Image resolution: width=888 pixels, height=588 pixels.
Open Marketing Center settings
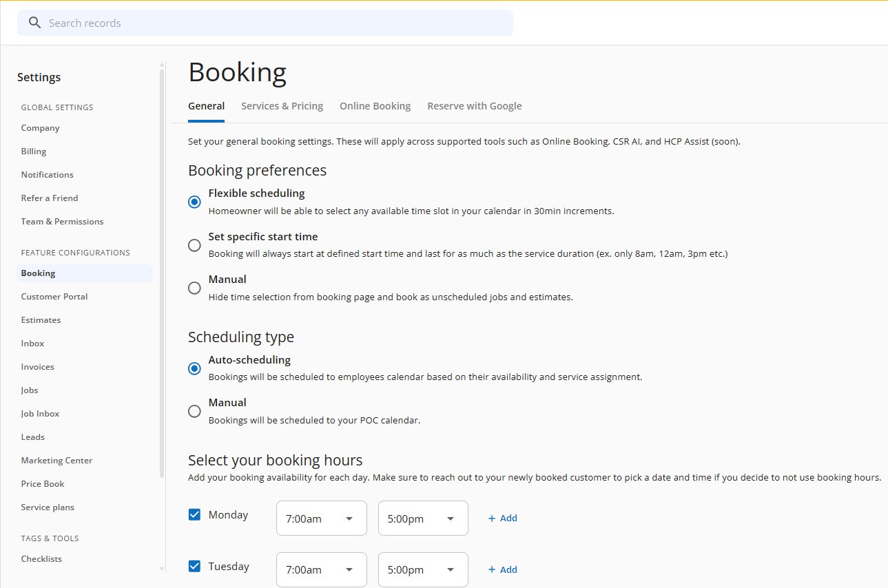tap(56, 461)
